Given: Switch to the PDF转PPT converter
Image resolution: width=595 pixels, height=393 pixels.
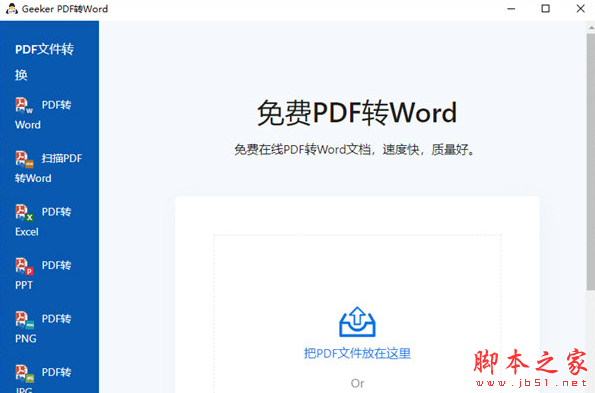Looking at the screenshot, I should pos(43,275).
